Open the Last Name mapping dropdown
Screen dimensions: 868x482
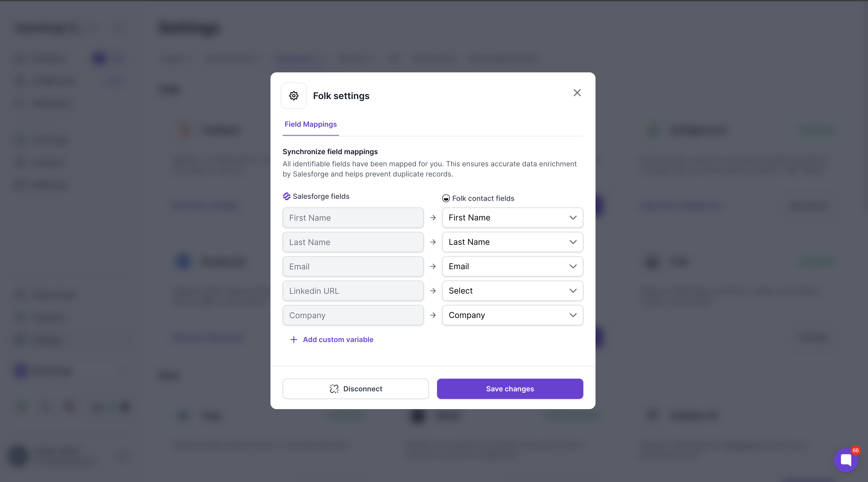pyautogui.click(x=512, y=242)
